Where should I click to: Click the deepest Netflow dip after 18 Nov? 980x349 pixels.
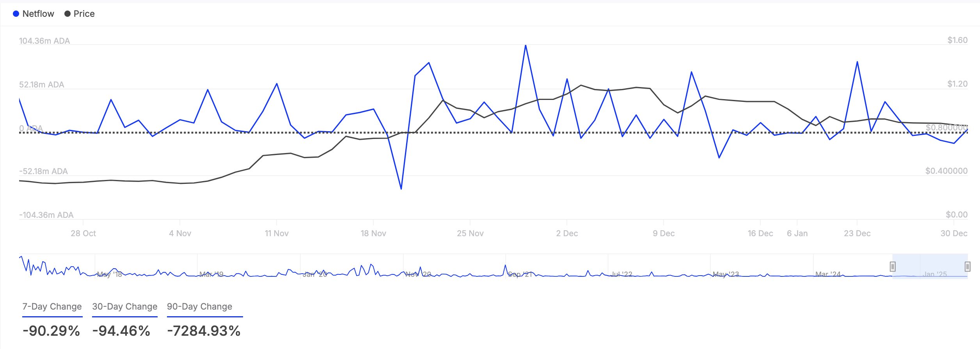click(x=401, y=189)
